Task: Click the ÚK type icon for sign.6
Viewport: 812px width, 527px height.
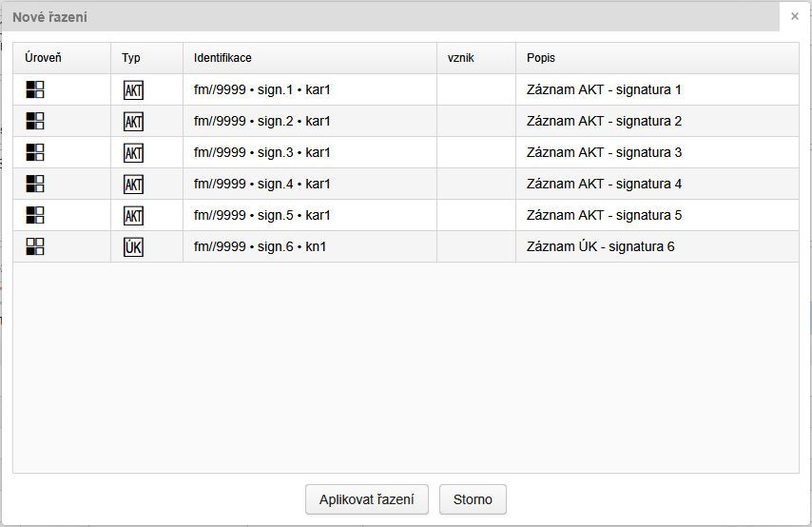Action: coord(133,247)
